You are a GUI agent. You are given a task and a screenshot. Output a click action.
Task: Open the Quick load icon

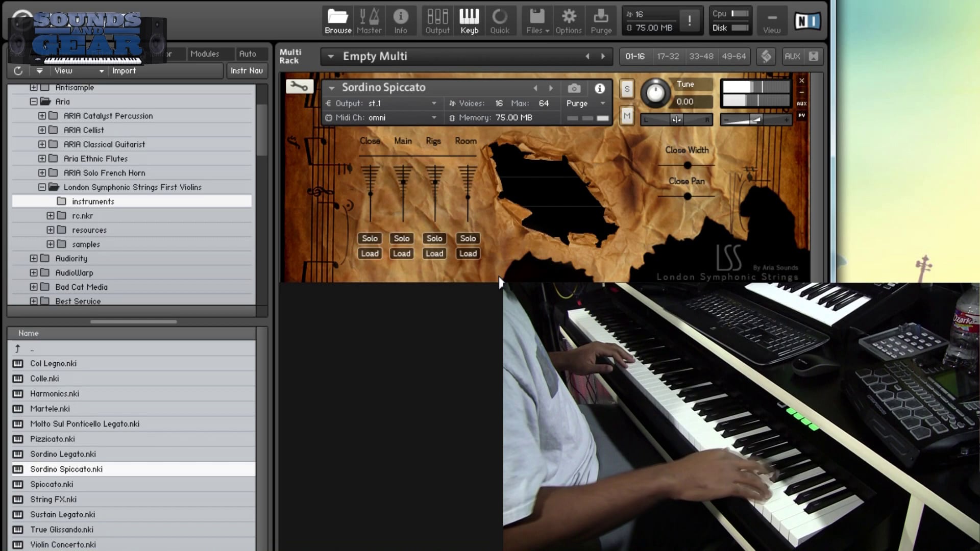500,21
